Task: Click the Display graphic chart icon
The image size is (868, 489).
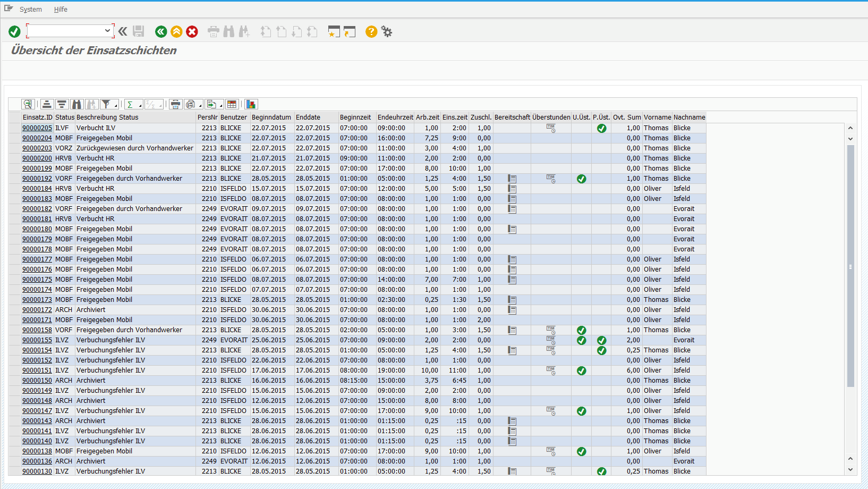Action: coord(251,104)
